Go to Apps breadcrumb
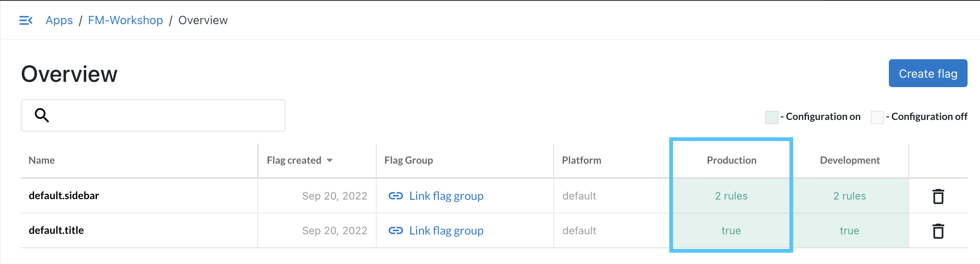 59,20
